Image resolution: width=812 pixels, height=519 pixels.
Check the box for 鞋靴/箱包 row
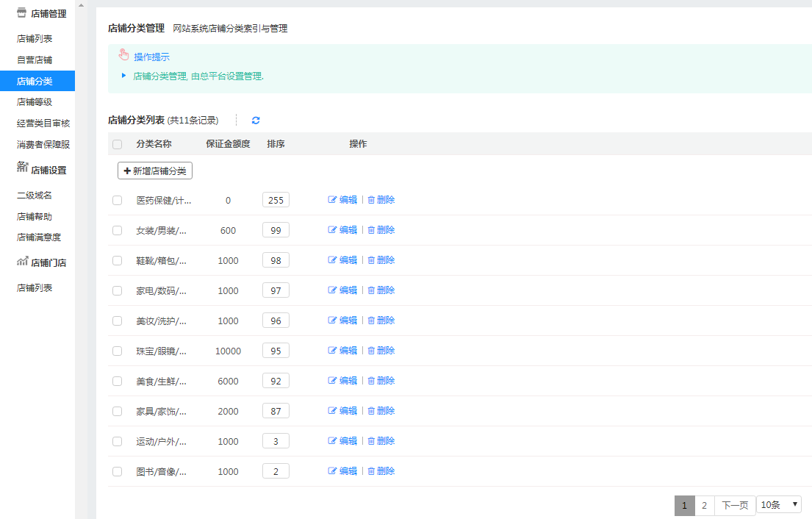[118, 260]
